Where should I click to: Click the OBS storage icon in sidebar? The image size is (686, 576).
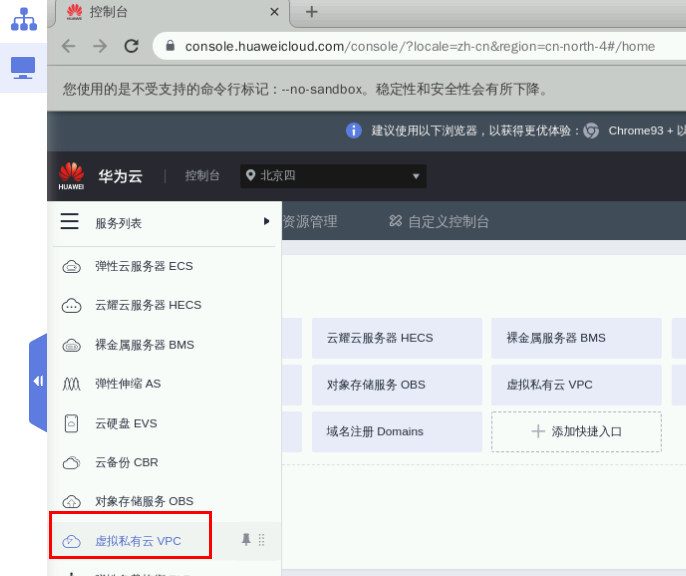tap(71, 502)
